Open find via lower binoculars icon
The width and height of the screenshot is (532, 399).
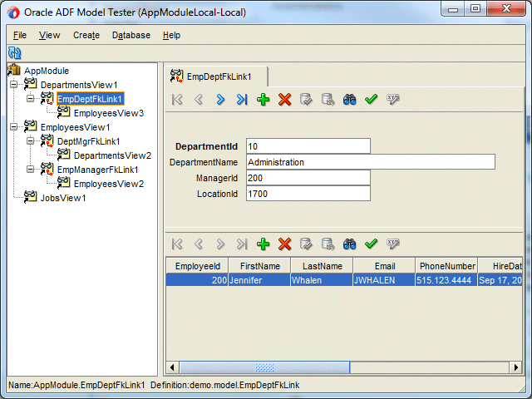(349, 244)
